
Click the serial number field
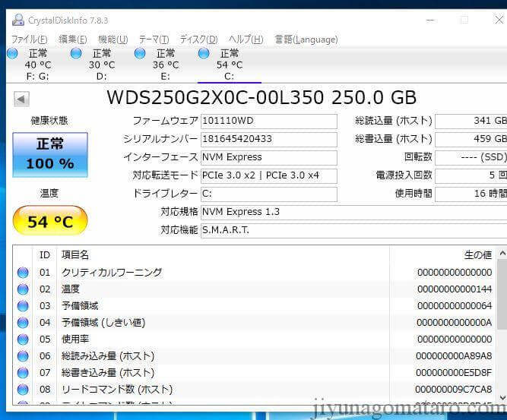click(x=268, y=139)
